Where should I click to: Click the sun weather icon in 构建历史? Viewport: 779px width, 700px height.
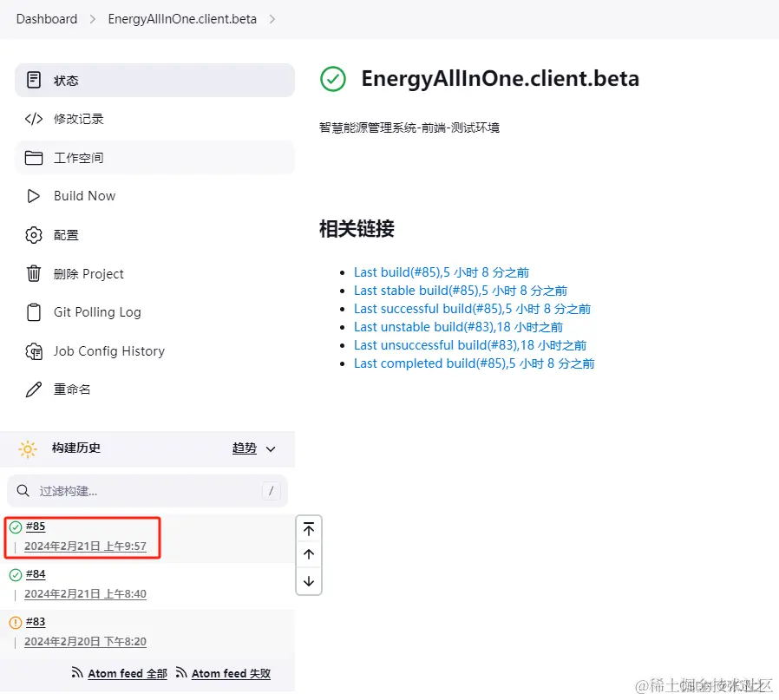coord(28,449)
